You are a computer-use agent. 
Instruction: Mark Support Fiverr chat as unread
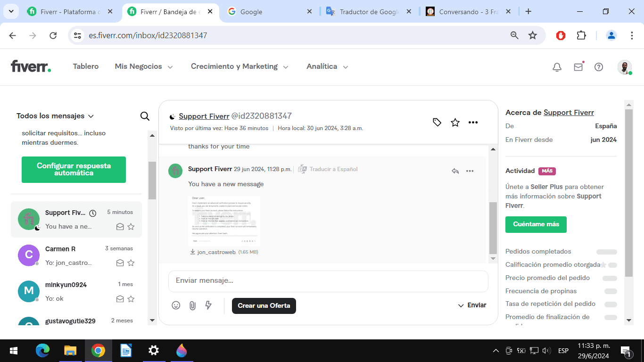pos(120,227)
